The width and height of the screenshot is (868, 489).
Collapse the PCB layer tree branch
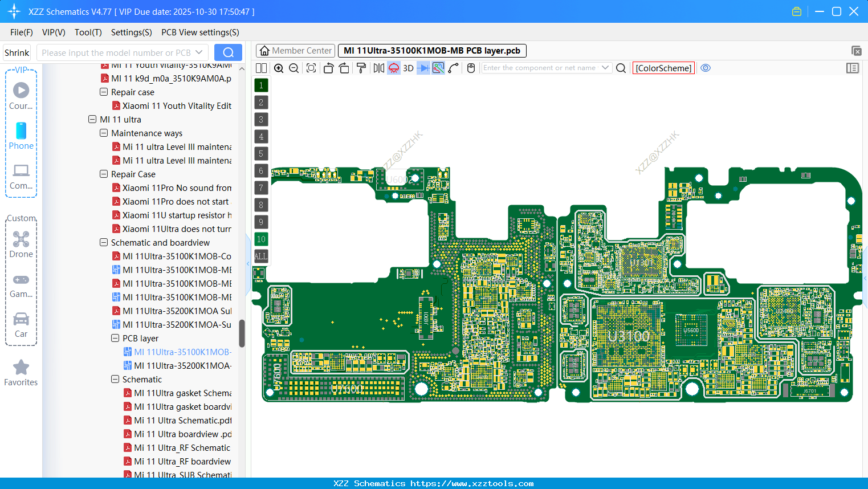click(115, 338)
